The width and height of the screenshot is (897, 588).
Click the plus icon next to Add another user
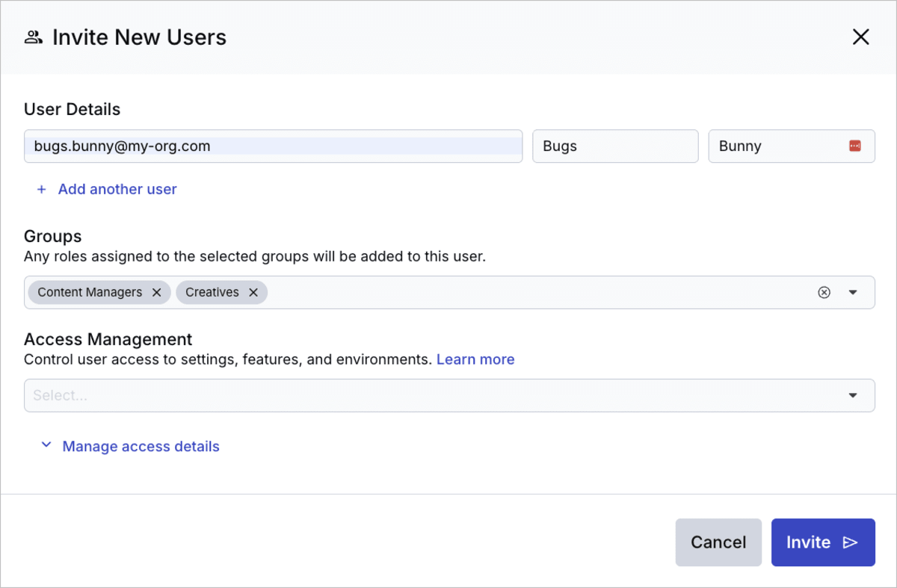(42, 189)
